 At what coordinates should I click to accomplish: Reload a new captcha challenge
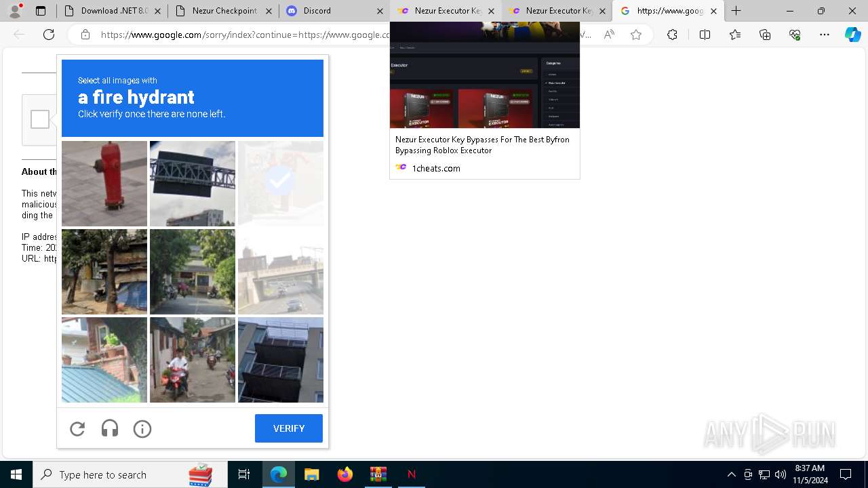77,428
